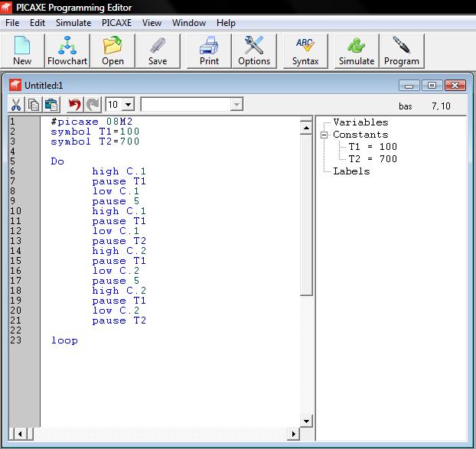Image resolution: width=476 pixels, height=449 pixels.
Task: Click the Paste clipboard icon
Action: [51, 105]
